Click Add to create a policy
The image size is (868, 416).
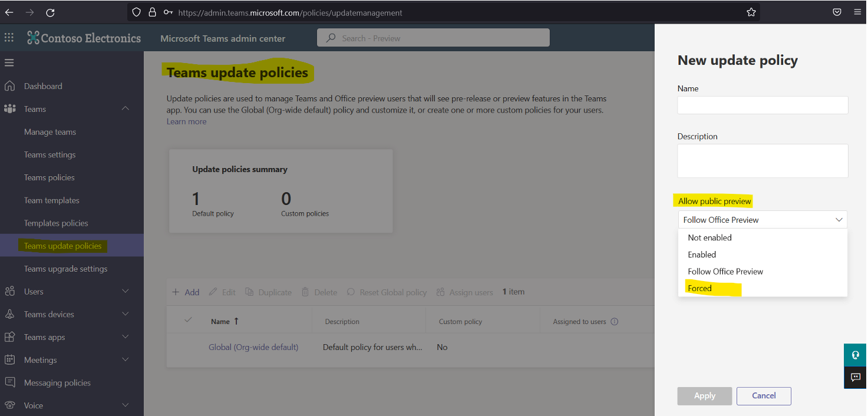click(186, 292)
